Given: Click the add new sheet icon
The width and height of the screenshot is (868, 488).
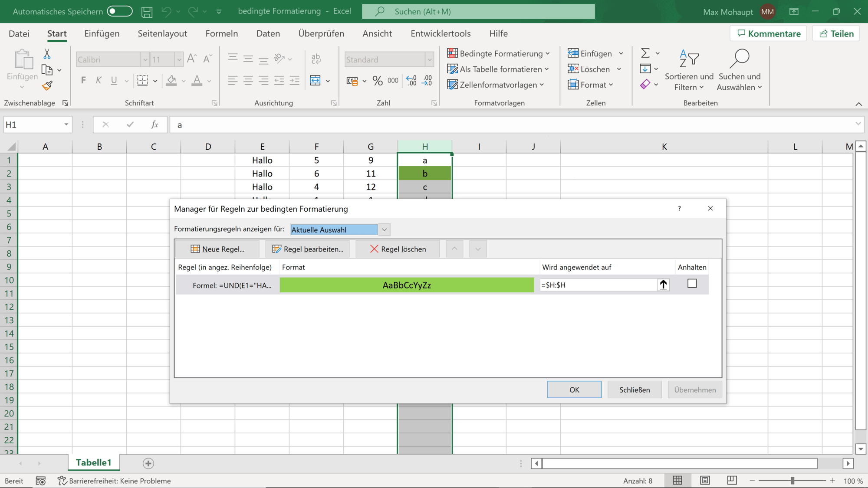Looking at the screenshot, I should click(x=148, y=463).
